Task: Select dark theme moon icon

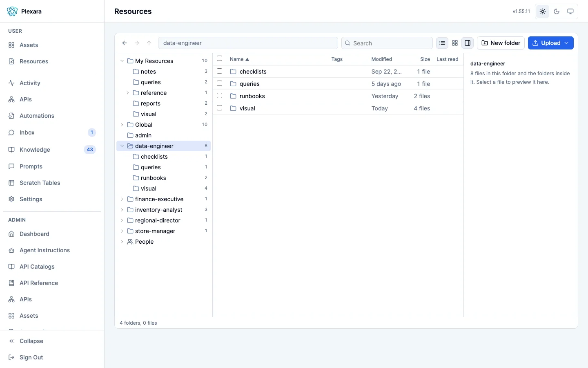Action: (x=557, y=11)
